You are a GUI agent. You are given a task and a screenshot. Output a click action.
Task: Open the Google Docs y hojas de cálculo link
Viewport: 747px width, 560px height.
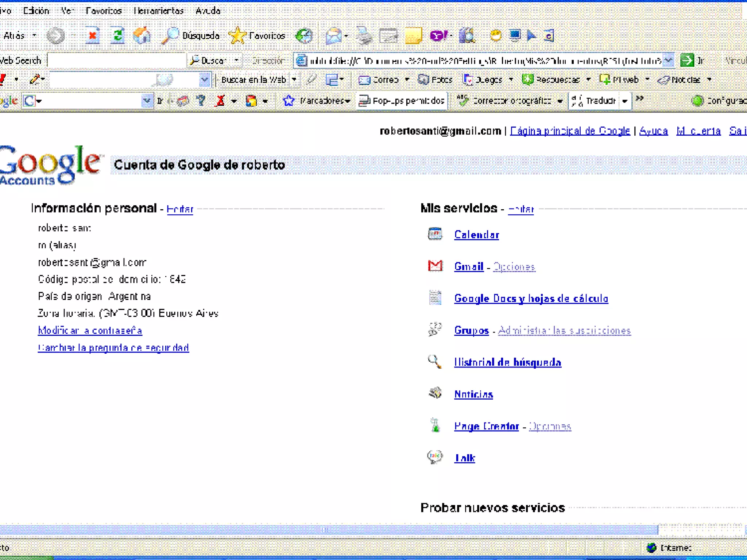coord(531,299)
